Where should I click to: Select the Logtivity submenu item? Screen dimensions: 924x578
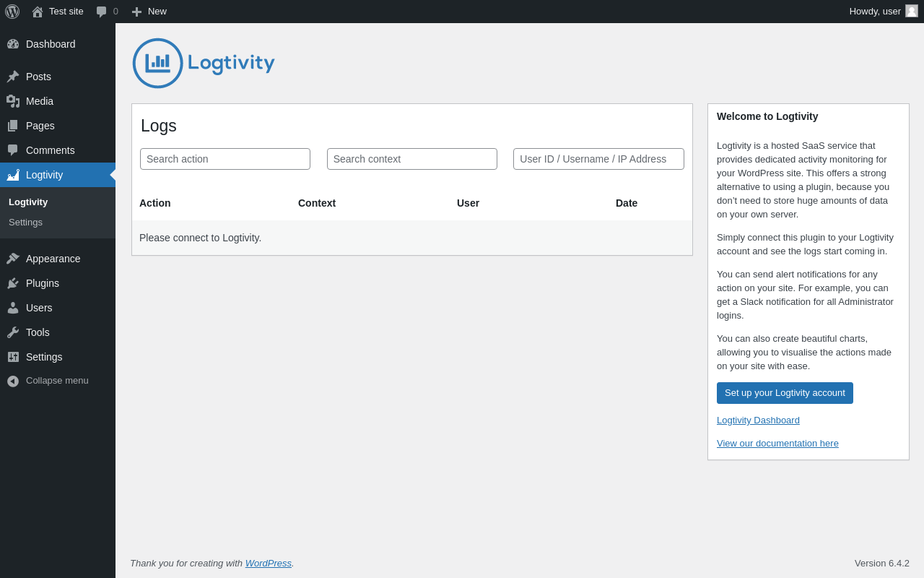(58, 202)
